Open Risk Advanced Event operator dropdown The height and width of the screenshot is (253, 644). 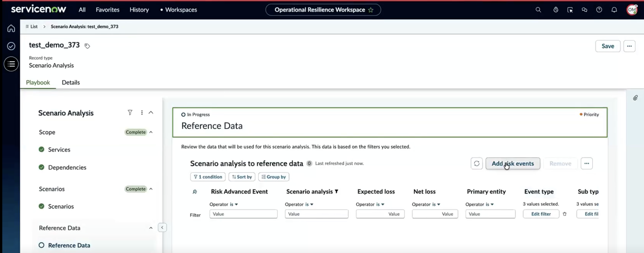[234, 204]
